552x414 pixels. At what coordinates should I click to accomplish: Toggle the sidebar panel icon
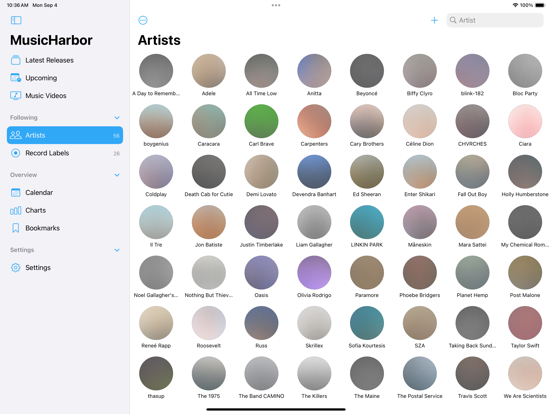[x=16, y=20]
